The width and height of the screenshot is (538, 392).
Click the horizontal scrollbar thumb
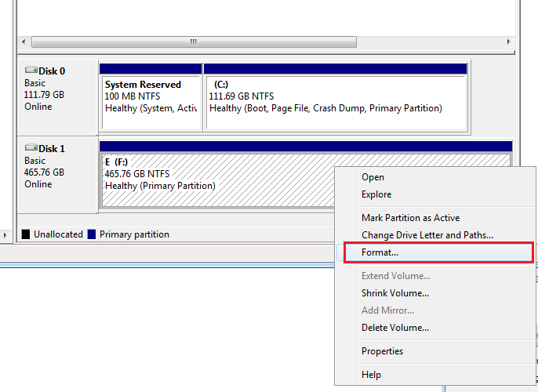tap(193, 42)
